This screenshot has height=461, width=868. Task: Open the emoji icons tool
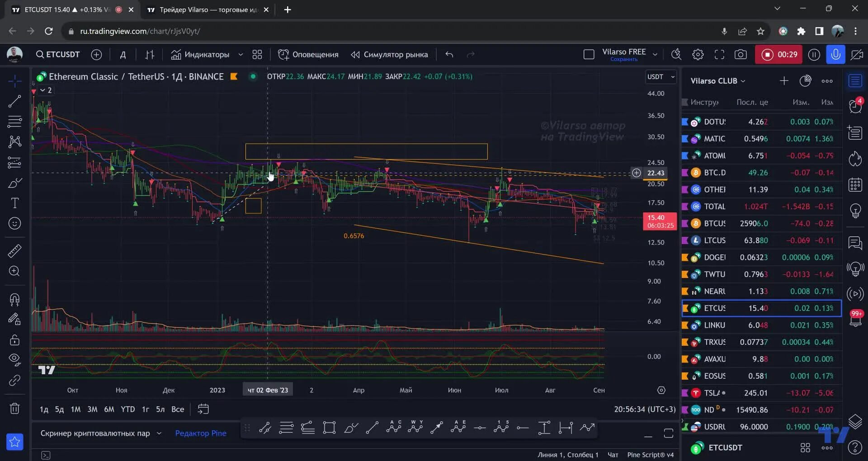[14, 223]
